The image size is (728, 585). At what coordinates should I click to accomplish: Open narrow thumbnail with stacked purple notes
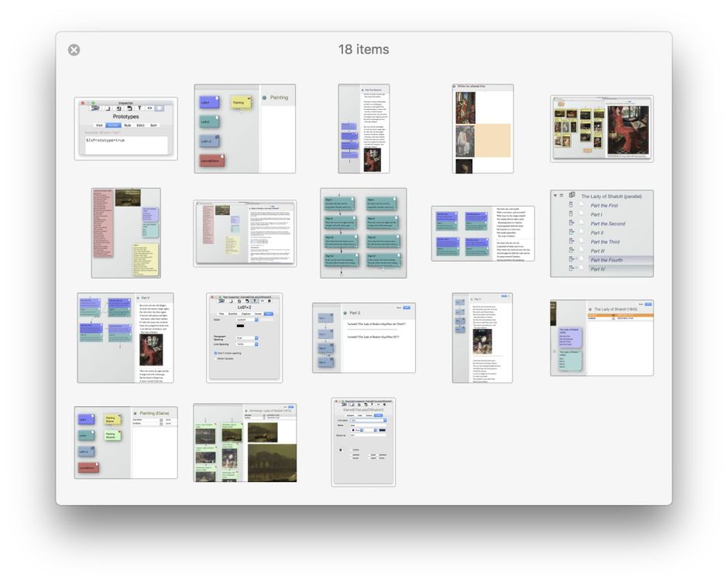[363, 128]
